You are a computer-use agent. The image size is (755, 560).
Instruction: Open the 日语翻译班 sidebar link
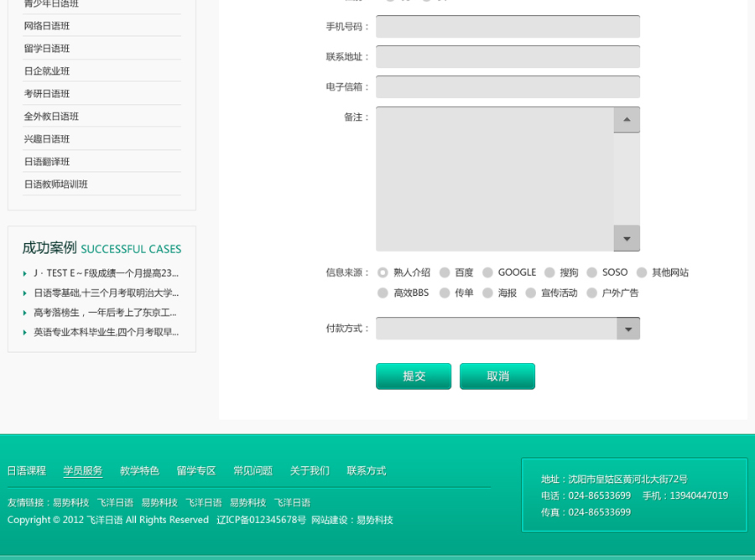tap(47, 162)
